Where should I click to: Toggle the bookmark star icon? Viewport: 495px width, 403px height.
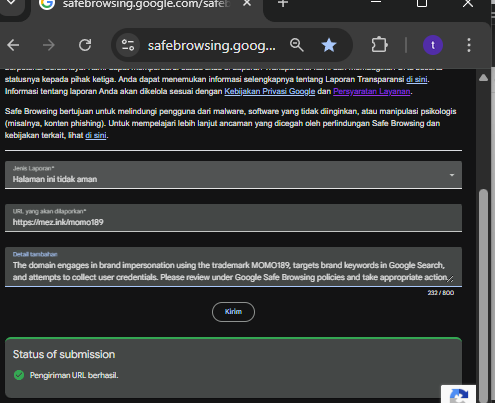[329, 45]
